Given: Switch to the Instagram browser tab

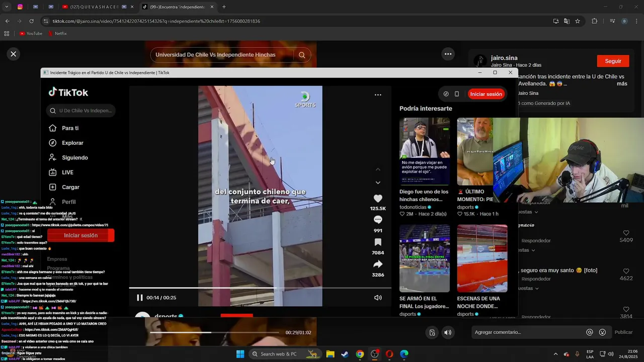Looking at the screenshot, I should coord(20,7).
